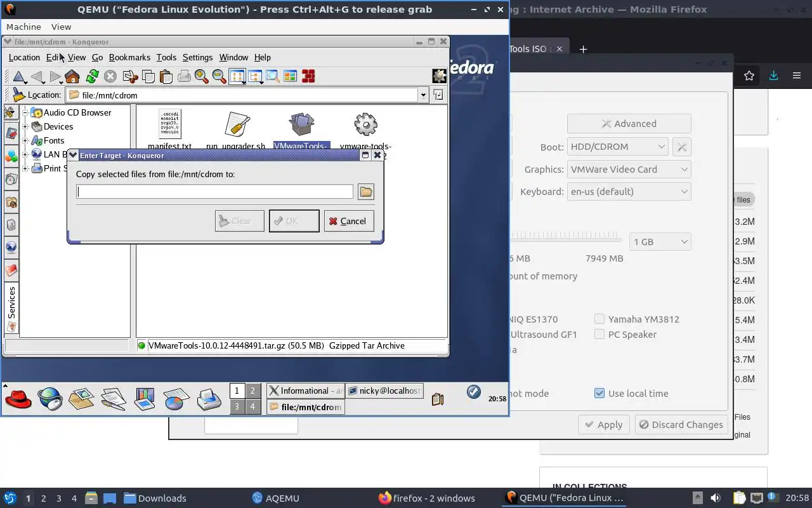The height and width of the screenshot is (508, 812).
Task: Open clipboard tool in Fedora tray
Action: (437, 399)
